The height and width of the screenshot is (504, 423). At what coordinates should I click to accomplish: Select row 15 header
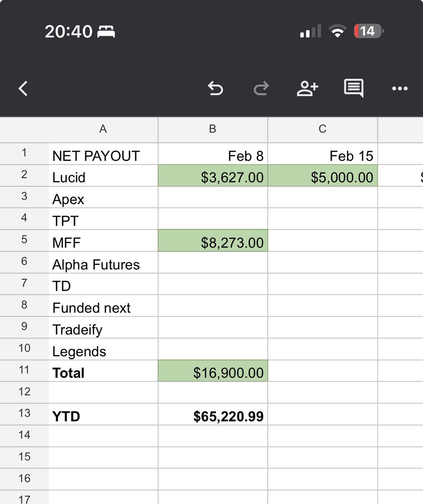(x=24, y=457)
